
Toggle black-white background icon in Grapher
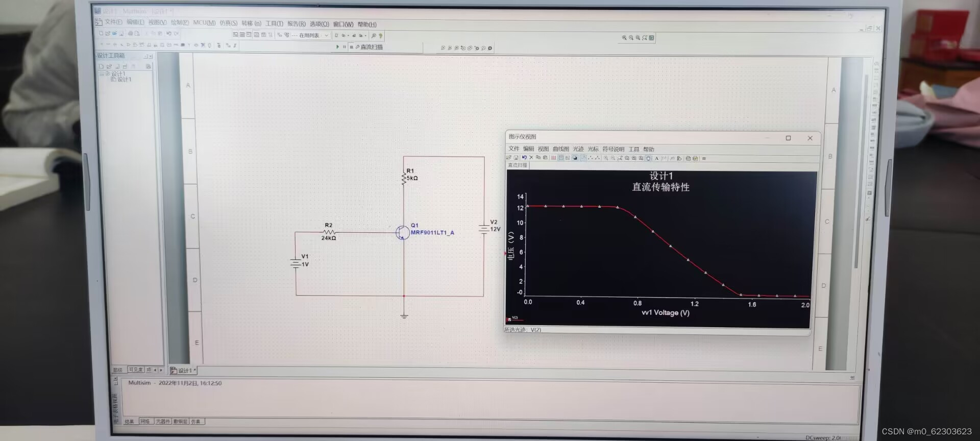tap(575, 158)
